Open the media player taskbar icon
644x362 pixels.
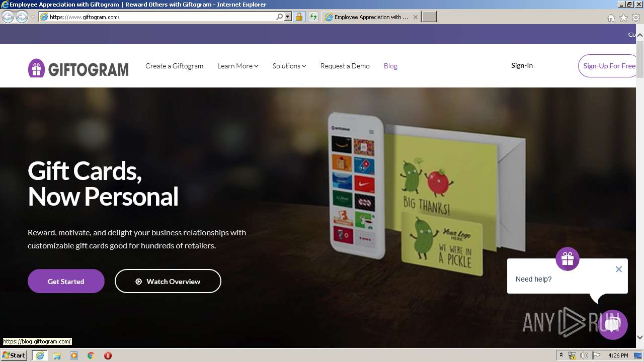(x=74, y=355)
